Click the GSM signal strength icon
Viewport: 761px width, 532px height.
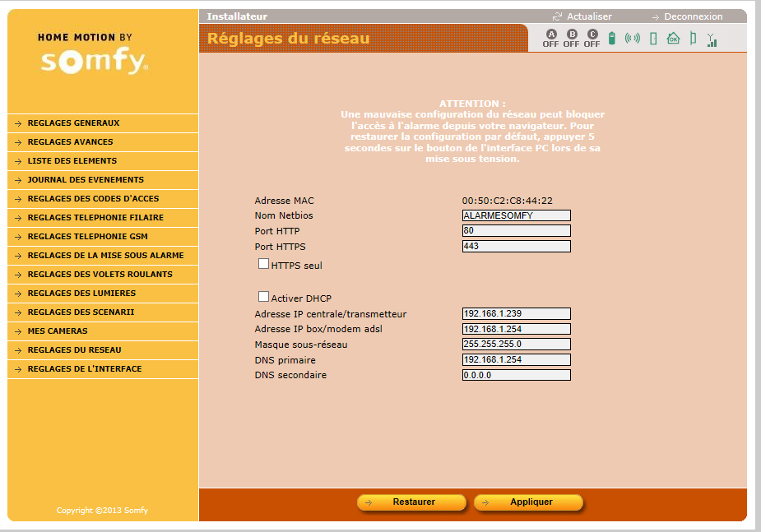pos(712,39)
